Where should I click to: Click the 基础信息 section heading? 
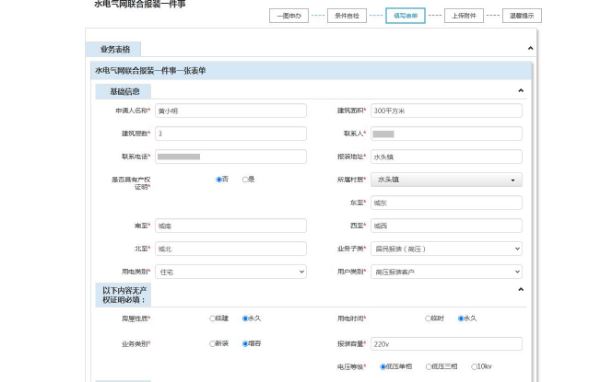[x=123, y=91]
